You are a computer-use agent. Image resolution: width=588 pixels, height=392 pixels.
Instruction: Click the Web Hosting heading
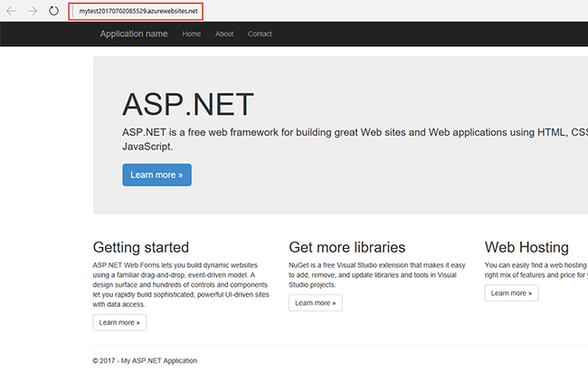(526, 247)
